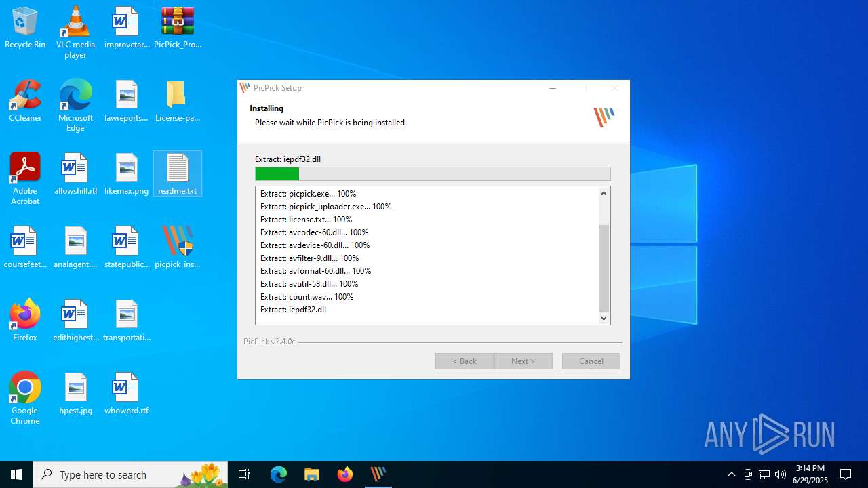868x488 pixels.
Task: Select the 'Extract: picpick_uploader.exe... 100%' log line
Action: click(x=326, y=207)
